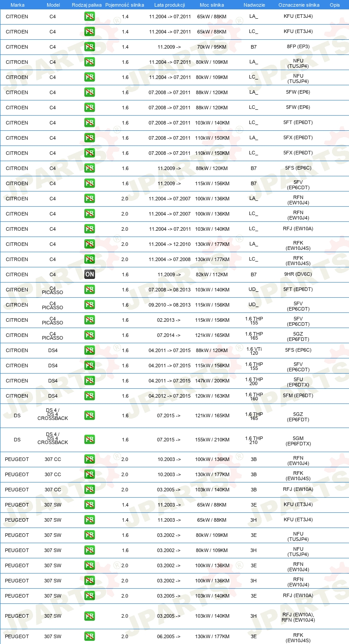This screenshot has width=349, height=644.
Task: Select the 02.2013 -> production date cell
Action: click(169, 320)
